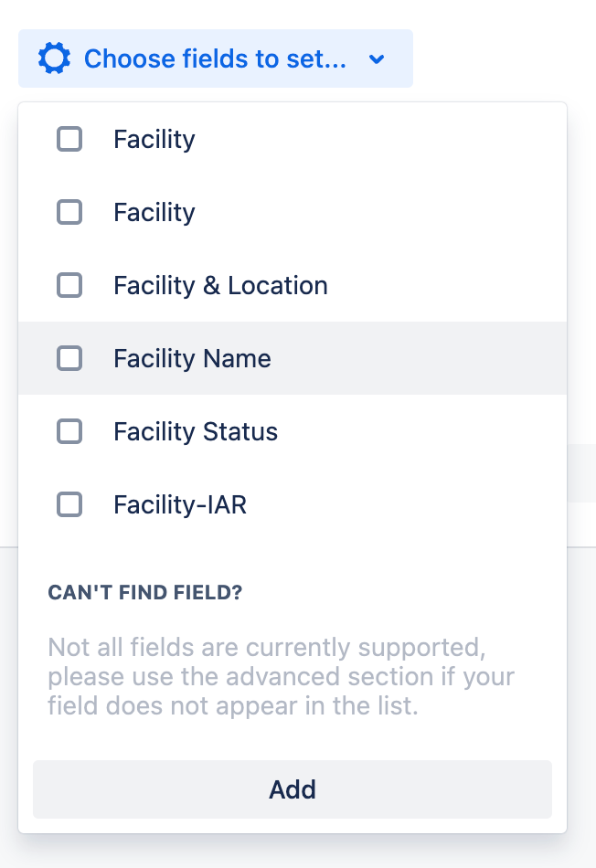Open the Choose fields to set dropdown
Image resolution: width=596 pixels, height=868 pixels.
point(215,59)
